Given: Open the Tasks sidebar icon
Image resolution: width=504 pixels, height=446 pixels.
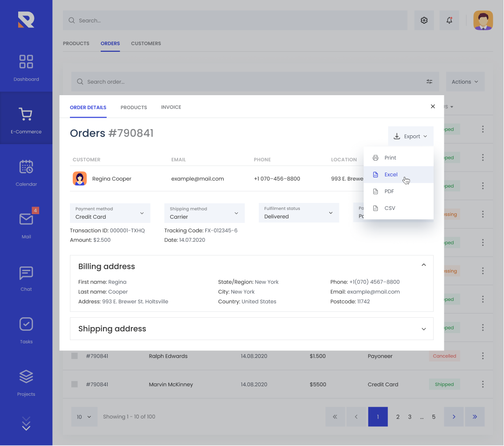Looking at the screenshot, I should click(x=26, y=324).
